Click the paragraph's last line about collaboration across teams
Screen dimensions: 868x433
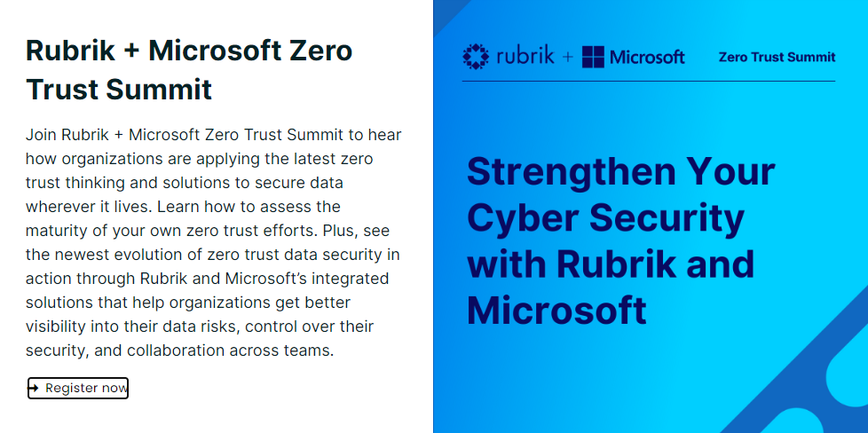click(x=179, y=350)
